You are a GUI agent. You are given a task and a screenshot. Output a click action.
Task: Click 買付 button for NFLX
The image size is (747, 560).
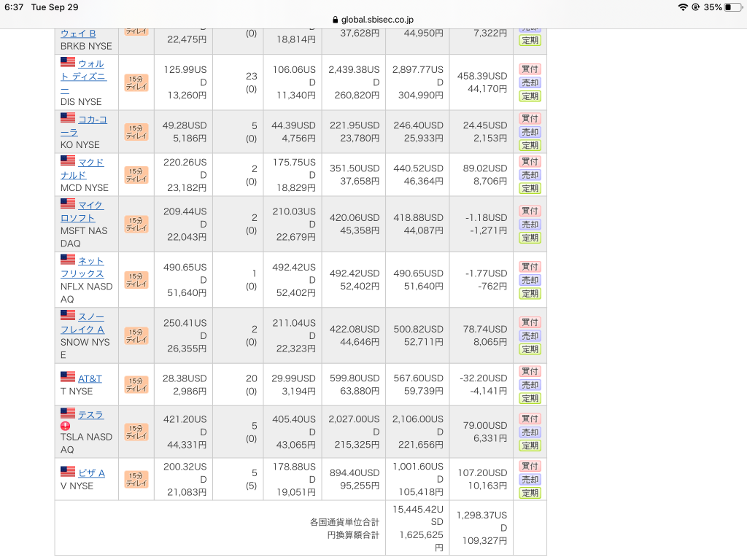pyautogui.click(x=530, y=267)
